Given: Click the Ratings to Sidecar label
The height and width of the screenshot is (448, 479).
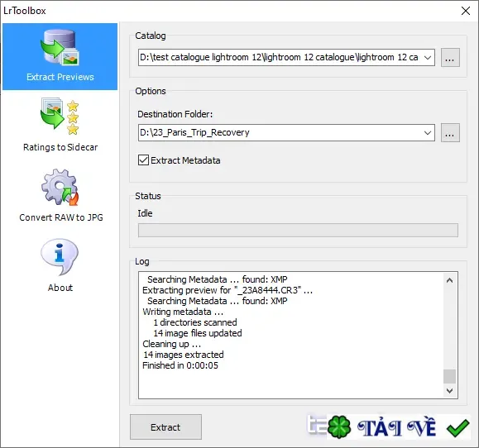Looking at the screenshot, I should [x=60, y=147].
